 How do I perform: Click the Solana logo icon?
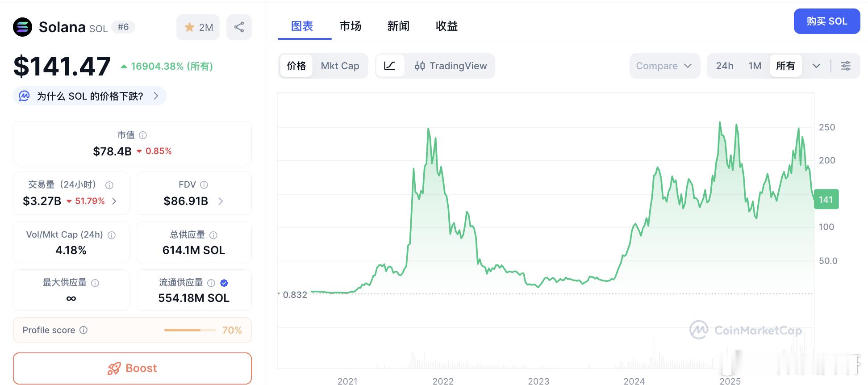(22, 27)
